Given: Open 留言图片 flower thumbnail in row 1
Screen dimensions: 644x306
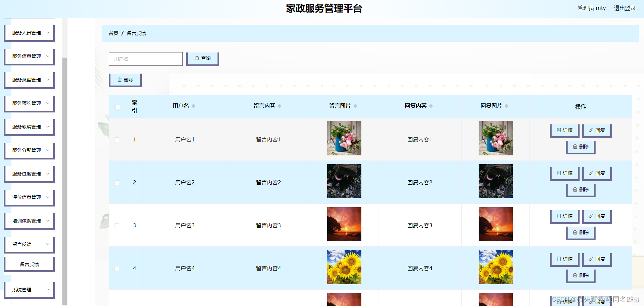Looking at the screenshot, I should (344, 138).
